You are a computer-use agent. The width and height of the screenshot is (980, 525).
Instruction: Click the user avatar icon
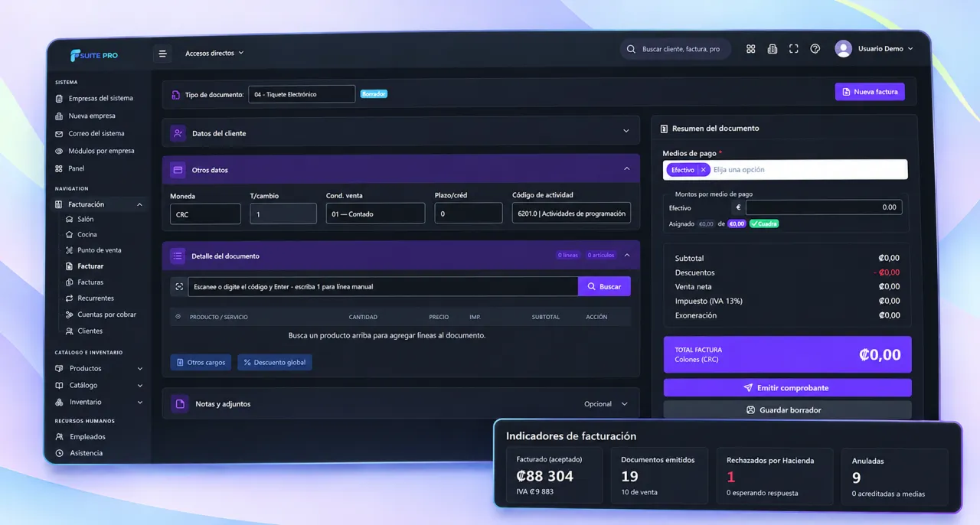click(x=843, y=49)
